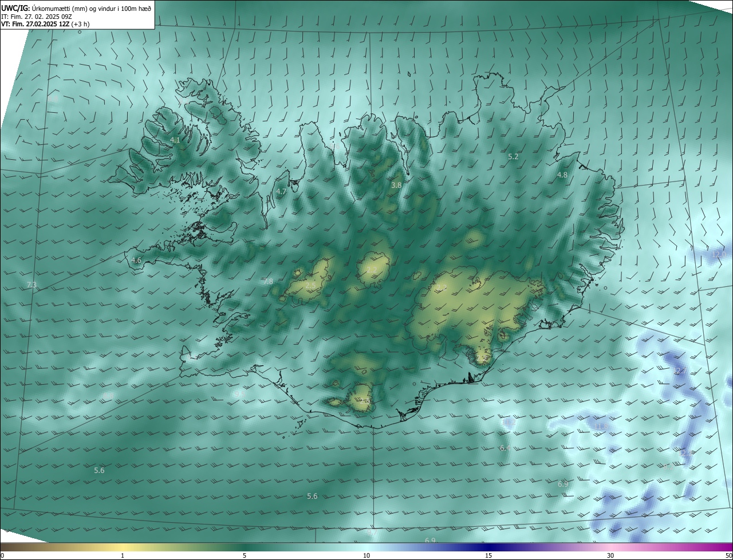Select the 6.4 value label on the map
Image resolution: width=733 pixels, height=560 pixels.
[505, 448]
